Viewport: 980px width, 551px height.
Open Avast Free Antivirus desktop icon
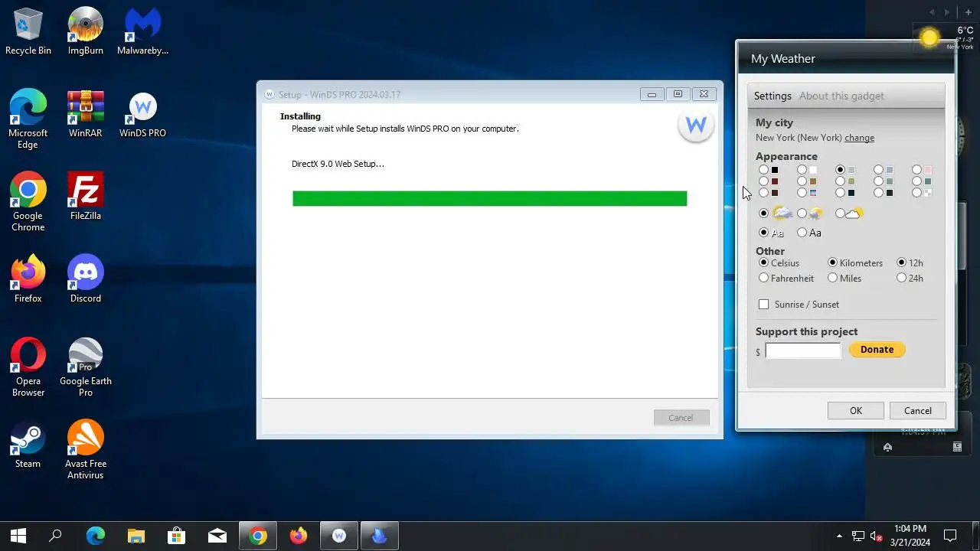86,449
